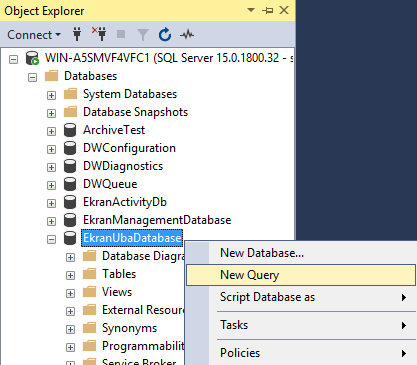Image resolution: width=417 pixels, height=365 pixels.
Task: Expand the Tables folder
Action: 70,276
